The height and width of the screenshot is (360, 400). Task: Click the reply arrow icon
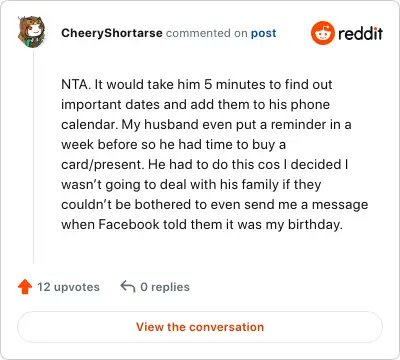(x=128, y=286)
